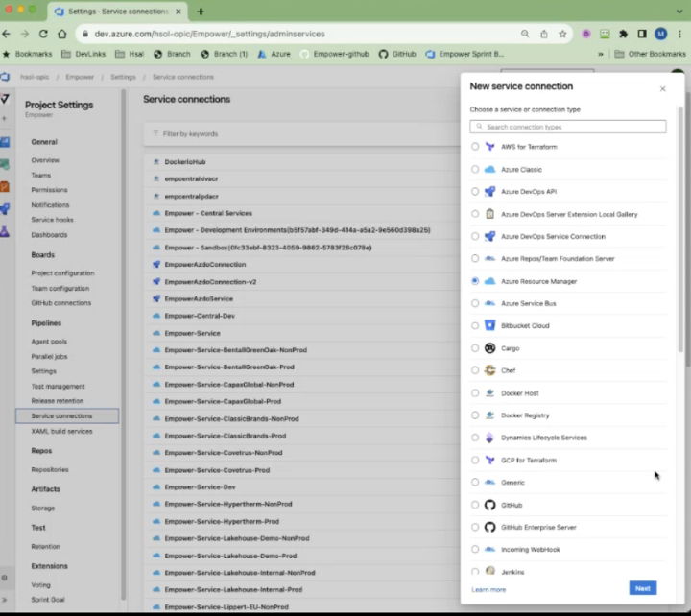Open the Other Bookmarks folder

click(651, 54)
